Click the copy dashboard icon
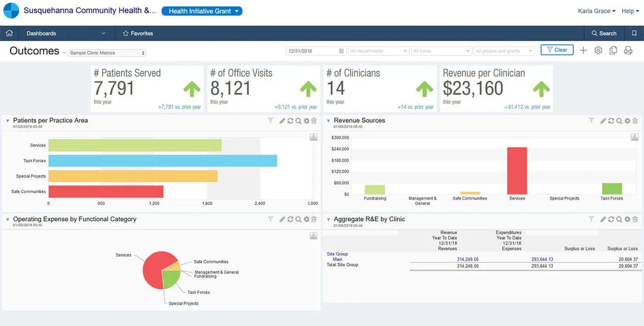 coord(613,51)
